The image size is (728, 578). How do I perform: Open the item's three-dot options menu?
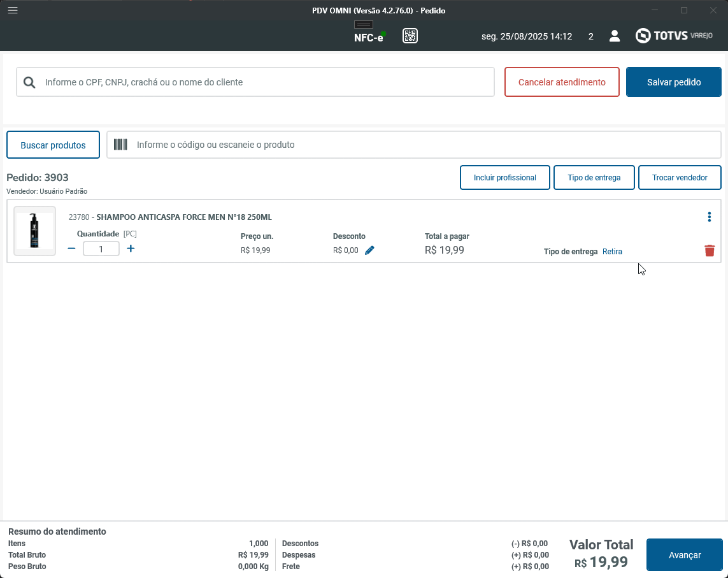709,217
